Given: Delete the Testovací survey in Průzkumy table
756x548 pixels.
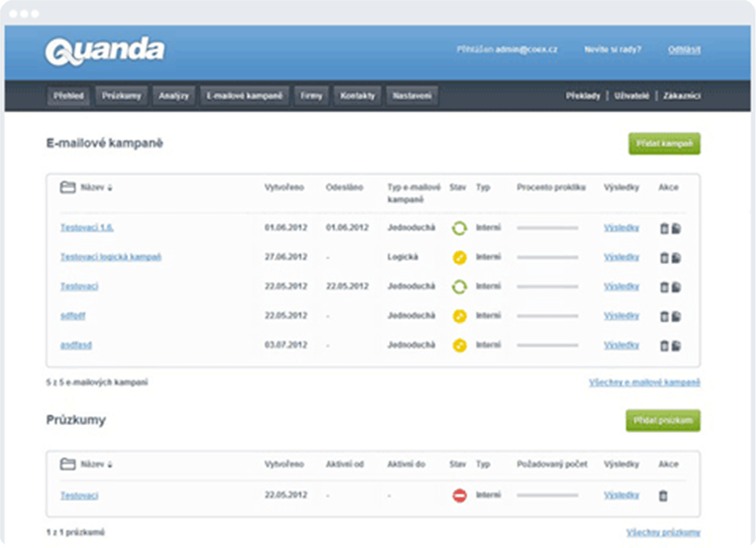Looking at the screenshot, I should pyautogui.click(x=664, y=496).
